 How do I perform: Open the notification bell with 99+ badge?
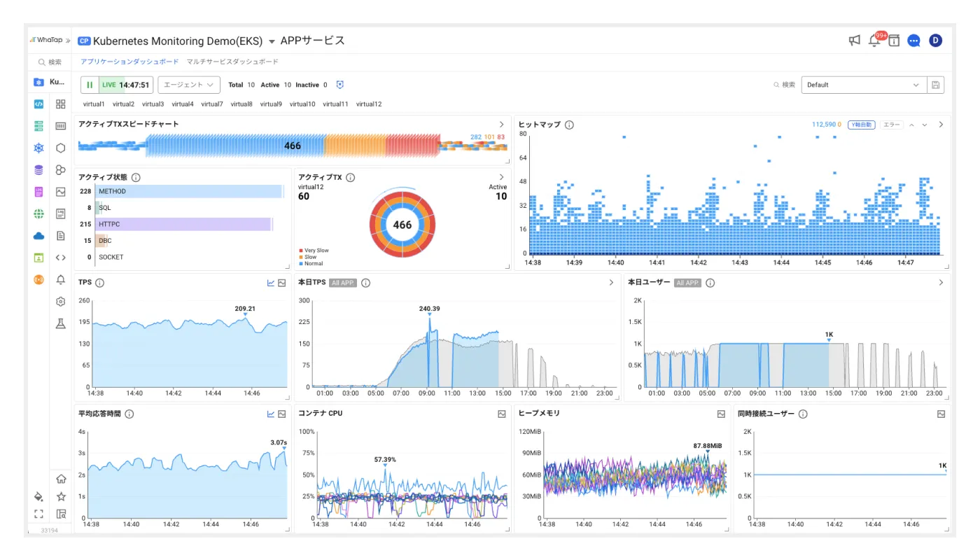coord(874,41)
